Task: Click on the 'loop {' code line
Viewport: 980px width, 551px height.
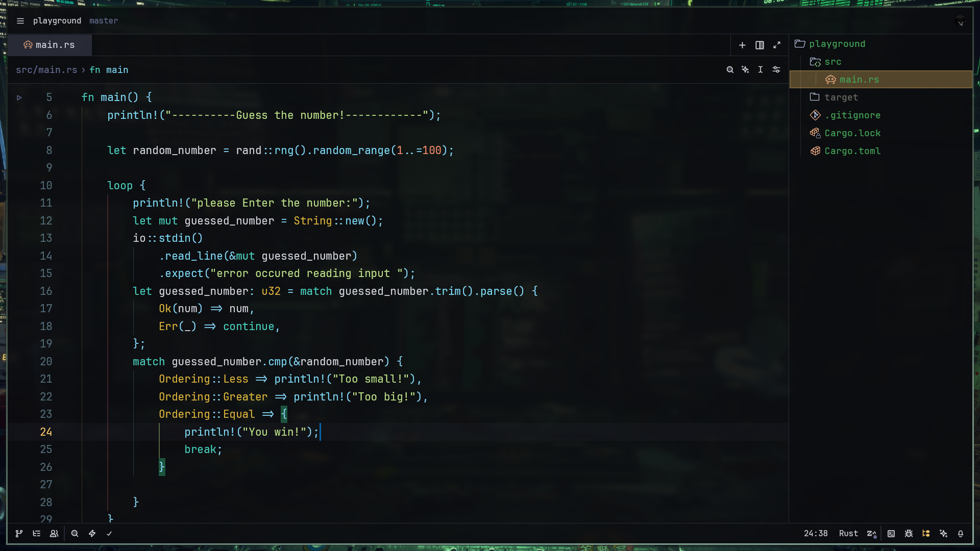Action: [x=127, y=186]
